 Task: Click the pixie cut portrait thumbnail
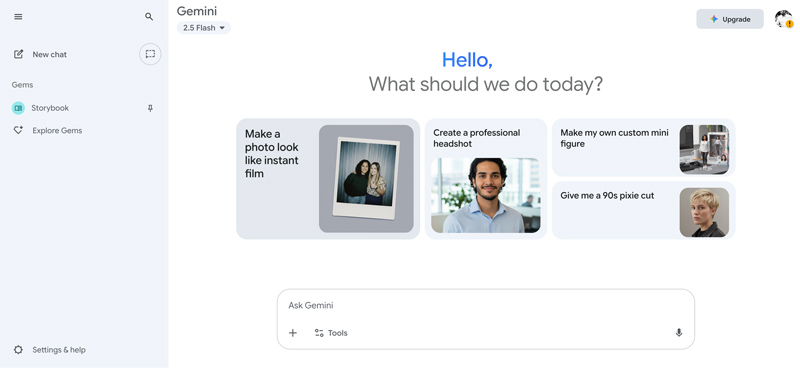coord(704,212)
